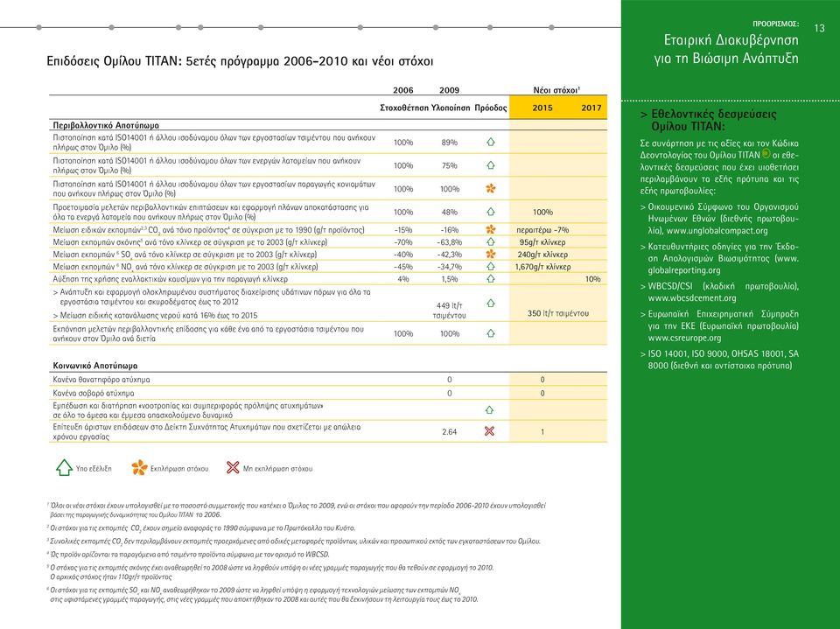The width and height of the screenshot is (840, 629).
Task: Click the Μείωση ειδικής κατανάλωσης νερού bullet
Action: 155,316
